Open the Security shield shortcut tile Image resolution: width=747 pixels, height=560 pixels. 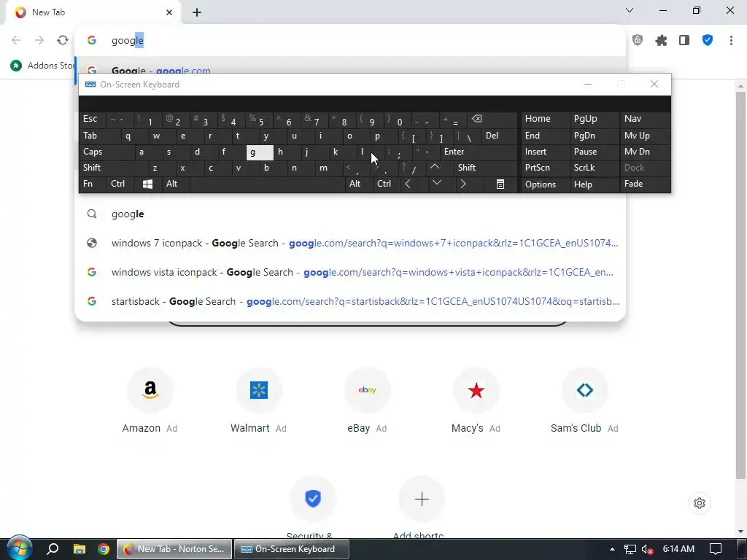coord(313,507)
